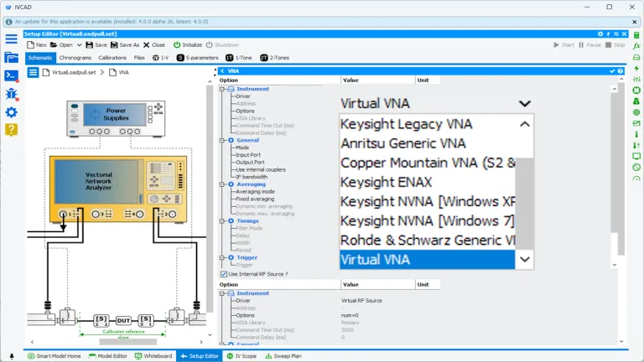Click the fx function icon
Screen dimensions: 644x362
click(x=636, y=46)
